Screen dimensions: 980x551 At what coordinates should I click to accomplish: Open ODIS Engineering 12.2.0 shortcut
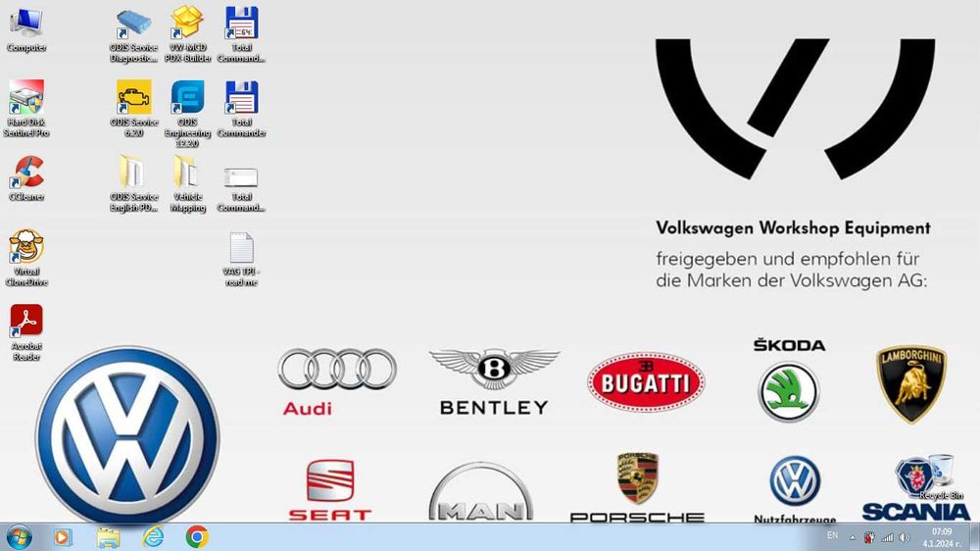(x=187, y=114)
